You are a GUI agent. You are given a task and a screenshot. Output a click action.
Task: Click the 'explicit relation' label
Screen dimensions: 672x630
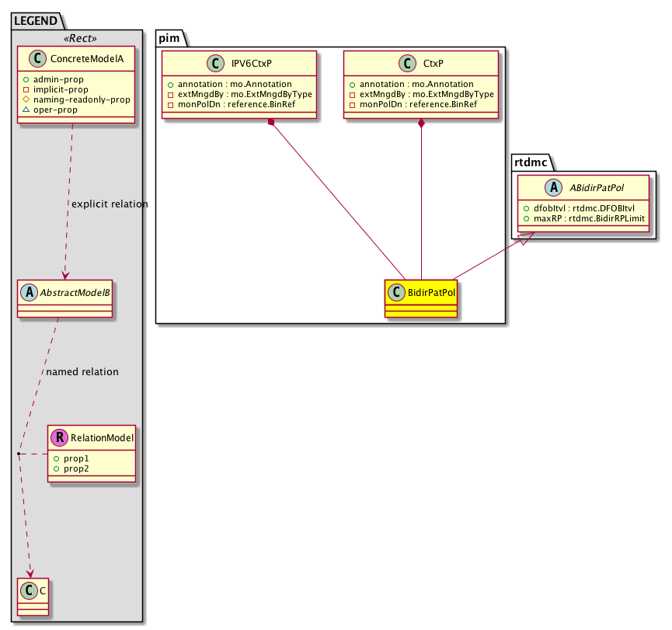pyautogui.click(x=109, y=204)
